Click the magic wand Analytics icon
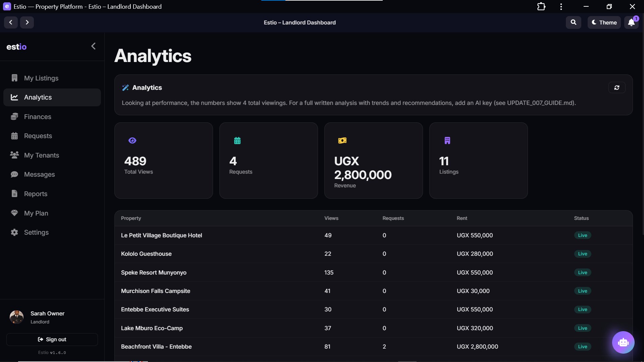Image resolution: width=644 pixels, height=362 pixels. (x=125, y=88)
